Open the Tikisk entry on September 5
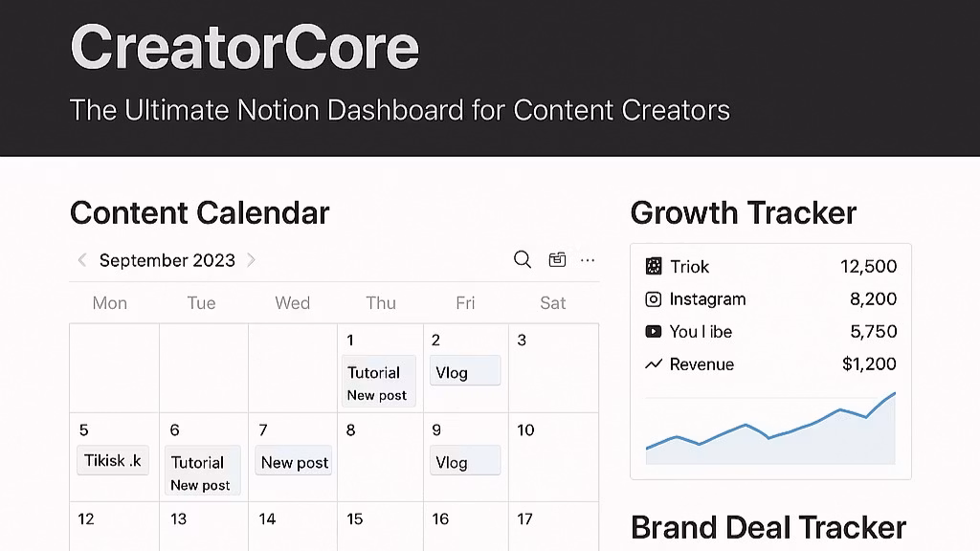The width and height of the screenshot is (980, 551). 113,460
